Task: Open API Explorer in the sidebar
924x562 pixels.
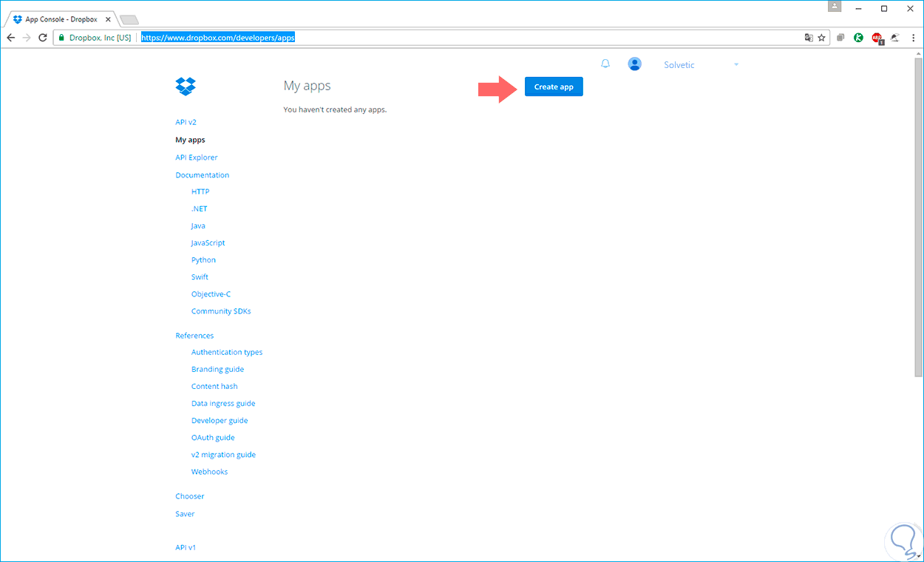Action: [196, 158]
